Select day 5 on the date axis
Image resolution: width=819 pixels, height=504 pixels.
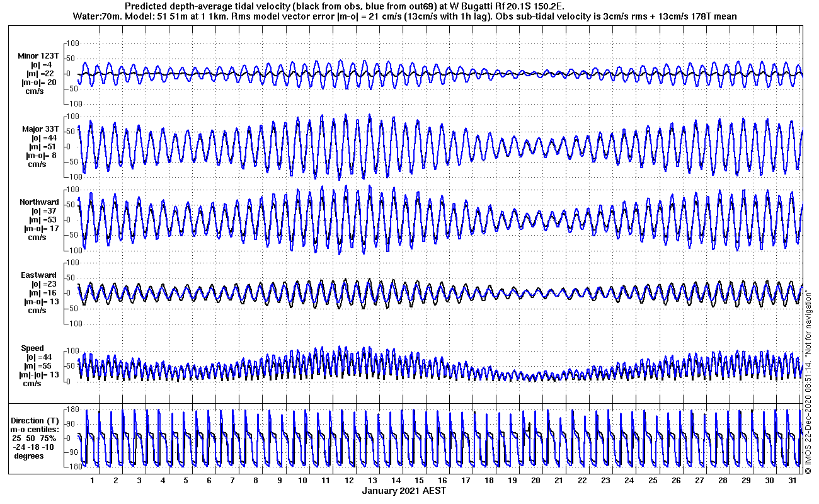[x=186, y=480]
